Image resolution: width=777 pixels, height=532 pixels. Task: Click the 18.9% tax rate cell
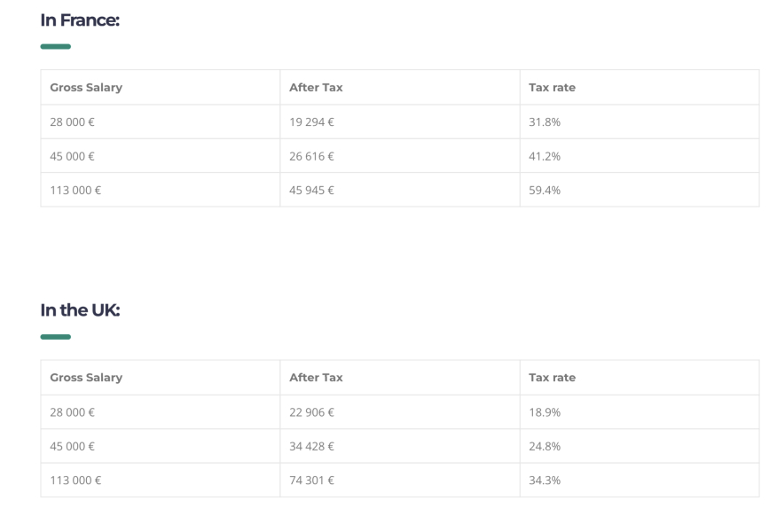pyautogui.click(x=545, y=412)
